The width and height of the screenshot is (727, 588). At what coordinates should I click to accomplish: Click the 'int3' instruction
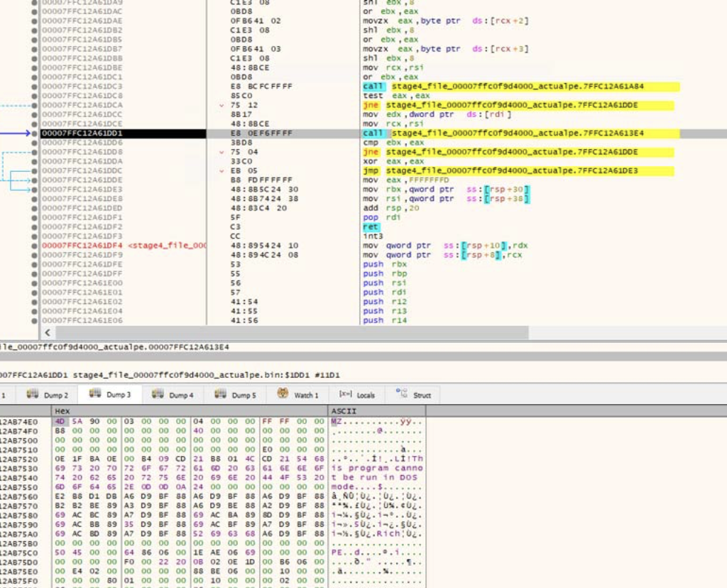[373, 236]
